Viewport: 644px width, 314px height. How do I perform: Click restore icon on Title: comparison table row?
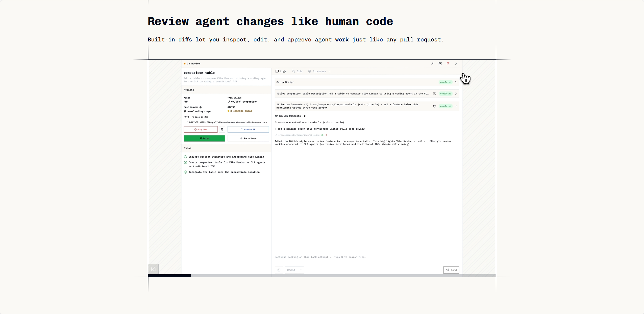click(x=435, y=94)
